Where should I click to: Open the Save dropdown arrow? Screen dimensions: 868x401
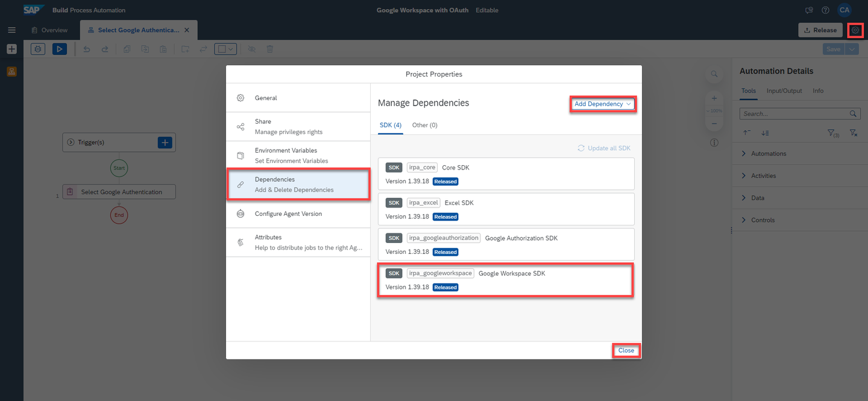[x=852, y=49]
